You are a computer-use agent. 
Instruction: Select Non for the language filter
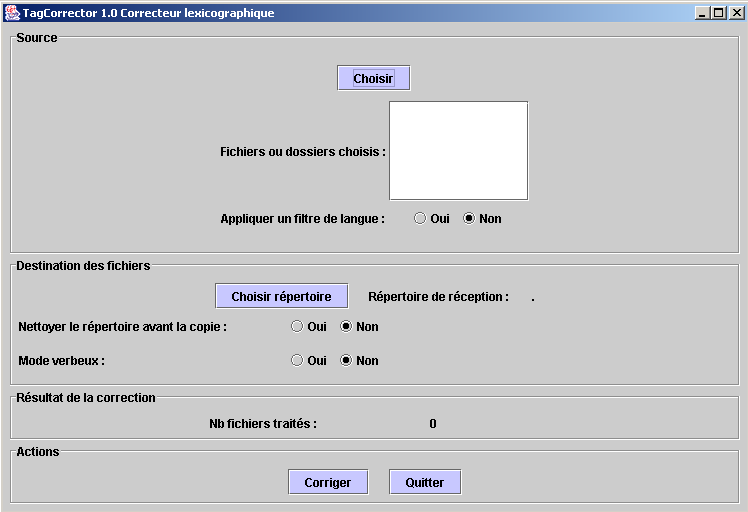469,218
